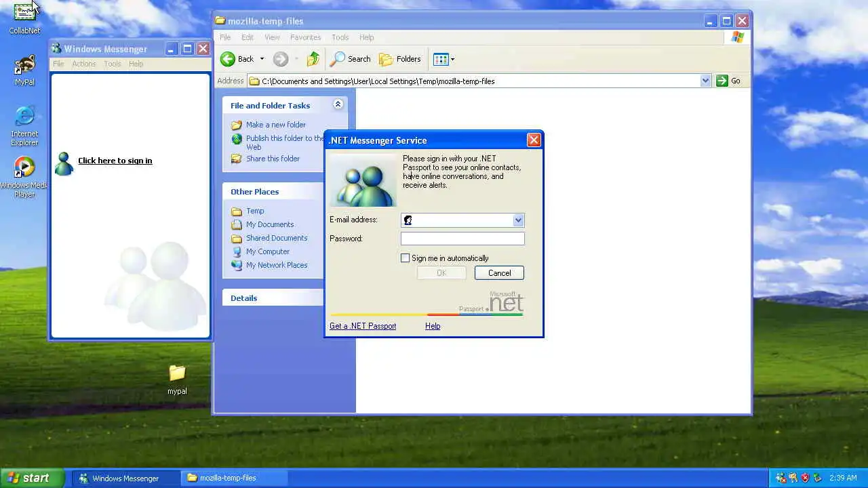
Task: Minimize the mozilla-temp-files window
Action: tap(710, 21)
